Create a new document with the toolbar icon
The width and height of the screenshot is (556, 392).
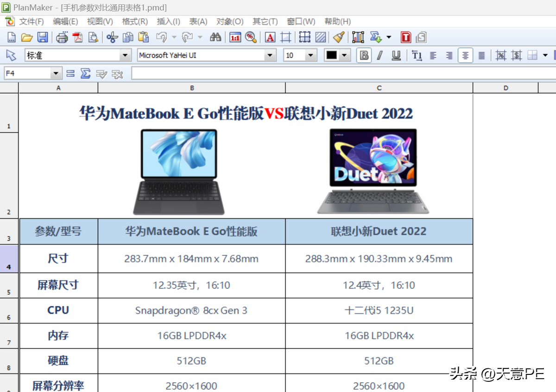[12, 38]
